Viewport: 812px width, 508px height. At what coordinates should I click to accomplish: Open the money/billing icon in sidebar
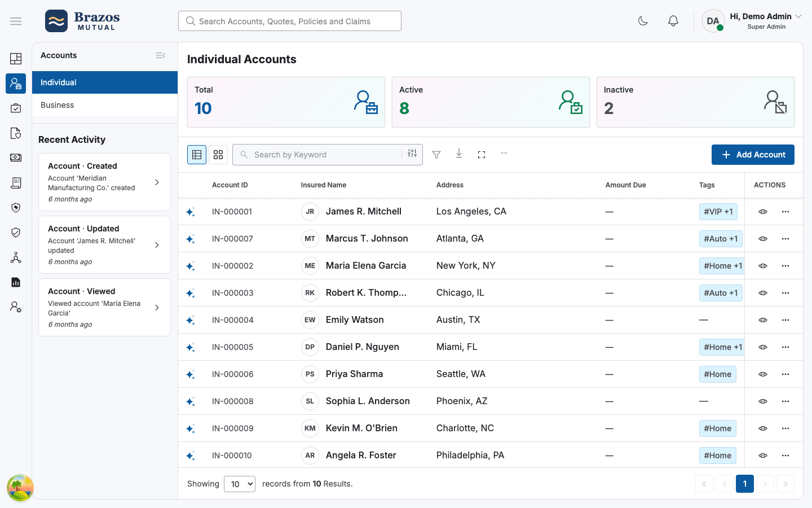(16, 158)
